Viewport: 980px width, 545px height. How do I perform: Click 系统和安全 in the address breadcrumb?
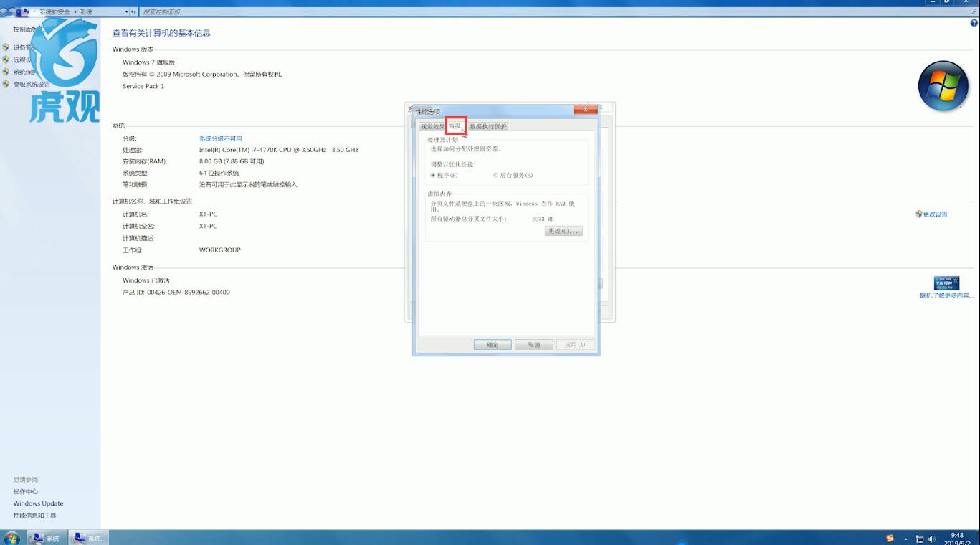pos(56,12)
